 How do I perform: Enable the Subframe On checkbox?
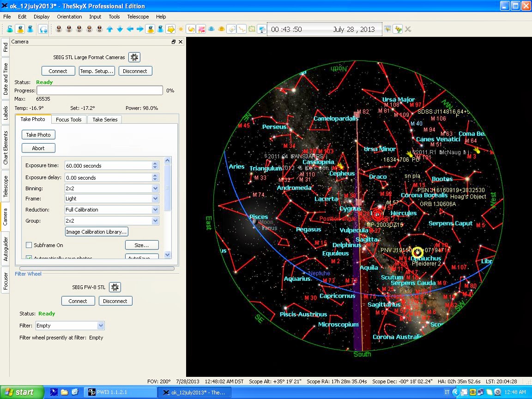coord(29,245)
